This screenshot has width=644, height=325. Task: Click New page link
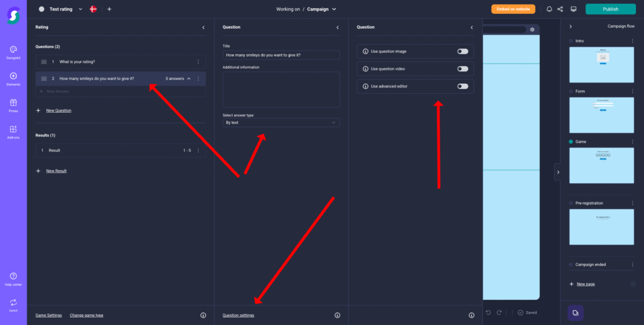tap(586, 284)
